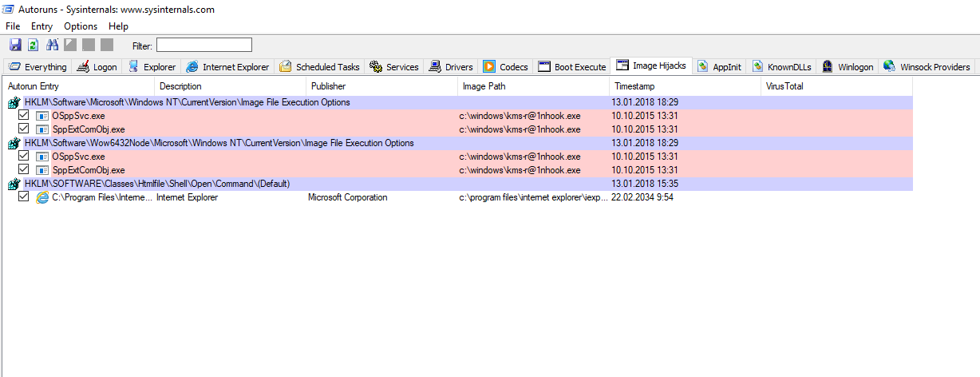This screenshot has width=980, height=377.
Task: Open the KnownDLLs tab
Action: tap(780, 67)
